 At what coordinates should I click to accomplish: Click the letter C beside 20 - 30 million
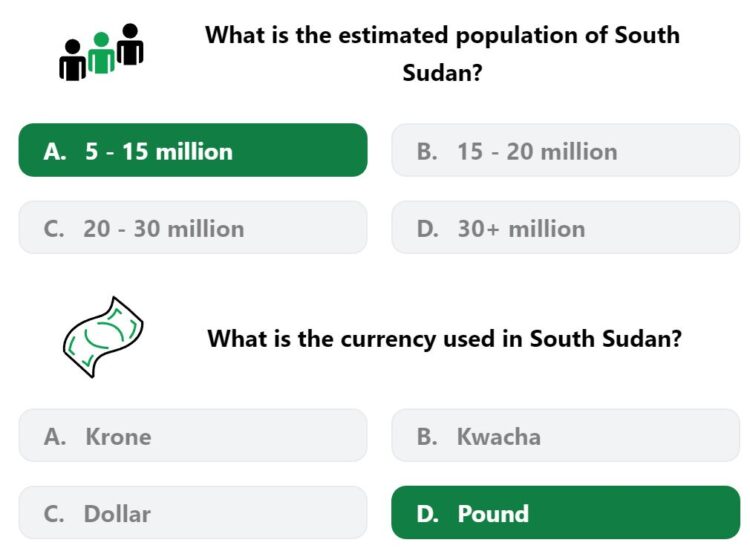pyautogui.click(x=54, y=229)
